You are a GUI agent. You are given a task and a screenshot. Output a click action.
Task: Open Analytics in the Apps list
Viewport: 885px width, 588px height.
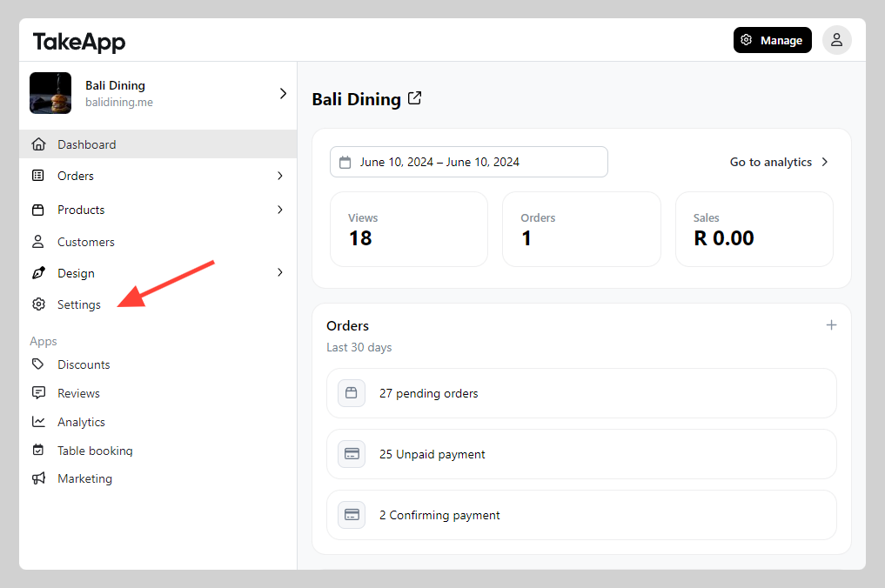(x=81, y=422)
